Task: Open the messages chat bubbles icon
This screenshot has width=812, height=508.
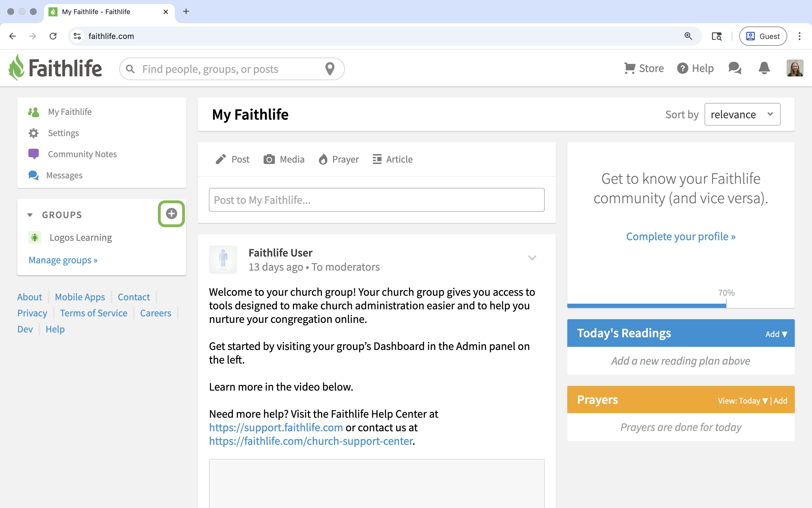Action: point(735,68)
